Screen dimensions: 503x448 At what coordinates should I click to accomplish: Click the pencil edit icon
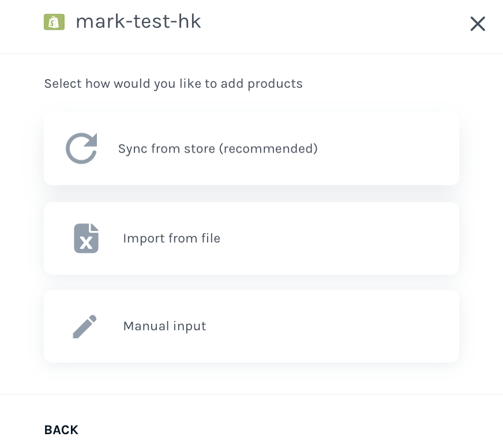(x=85, y=326)
